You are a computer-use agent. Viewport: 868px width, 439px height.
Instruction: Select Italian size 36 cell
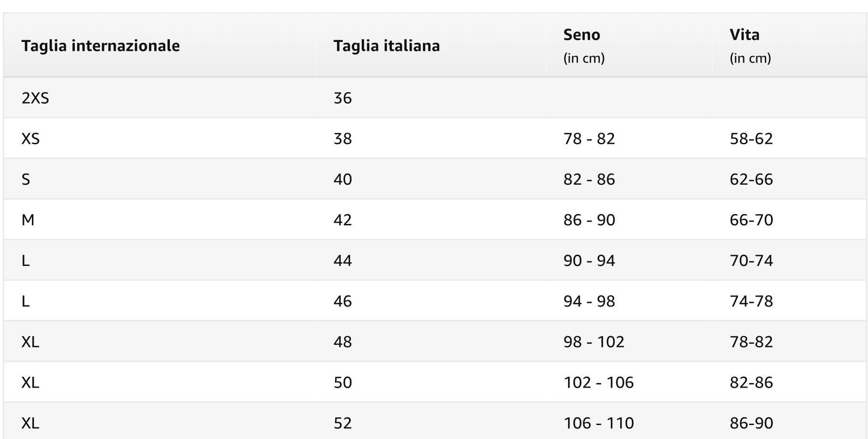pyautogui.click(x=342, y=98)
